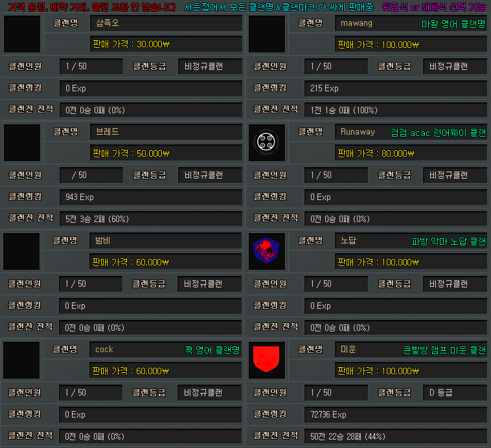Click the 72736 Exp clan ranking value
The width and height of the screenshot is (491, 448).
coord(396,414)
